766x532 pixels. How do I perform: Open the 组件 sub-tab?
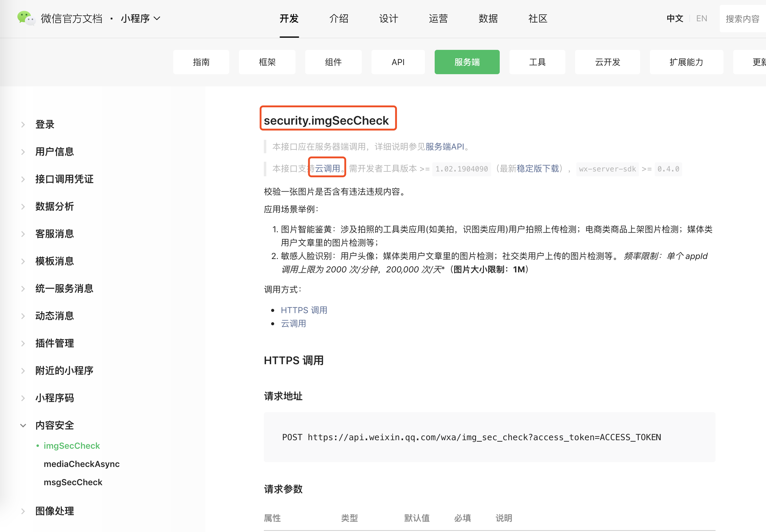[333, 62]
